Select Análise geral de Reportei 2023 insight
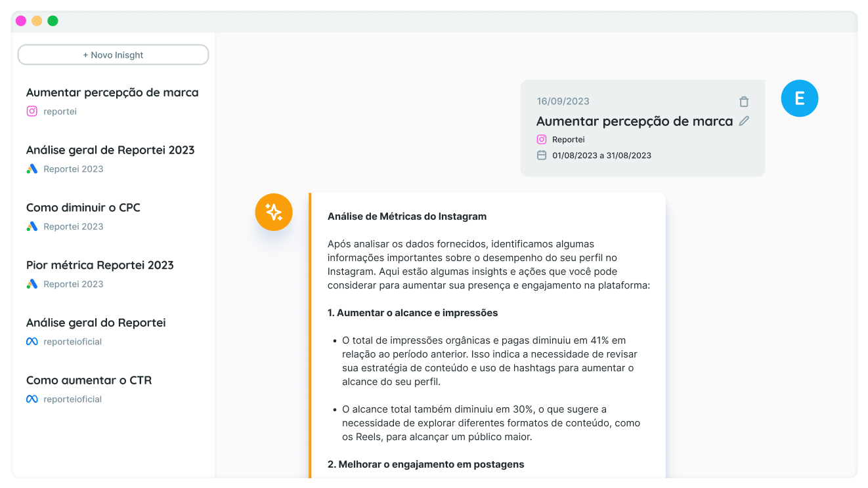The image size is (868, 488). 110,150
